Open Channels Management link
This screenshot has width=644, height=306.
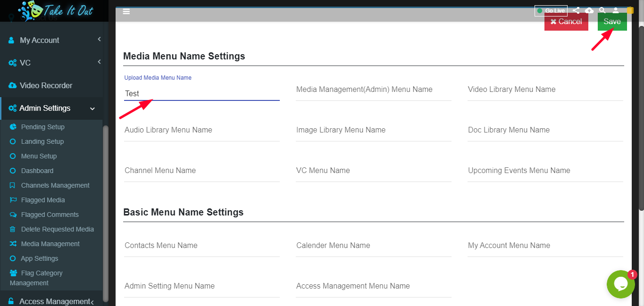tap(55, 185)
